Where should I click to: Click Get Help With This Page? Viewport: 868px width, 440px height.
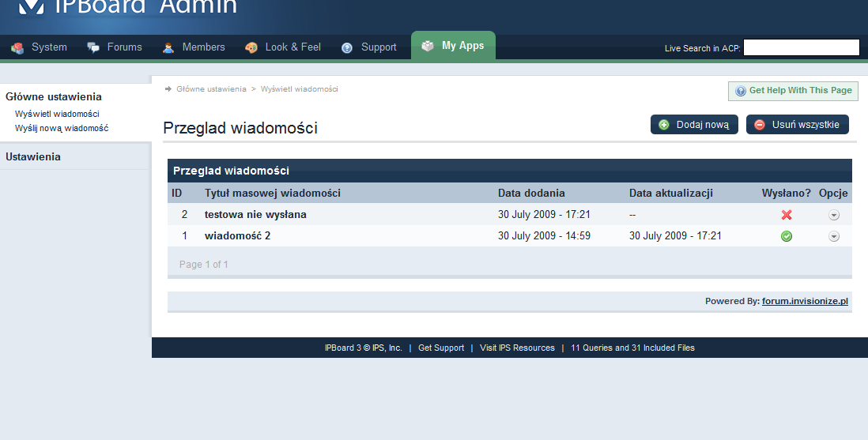coord(793,91)
